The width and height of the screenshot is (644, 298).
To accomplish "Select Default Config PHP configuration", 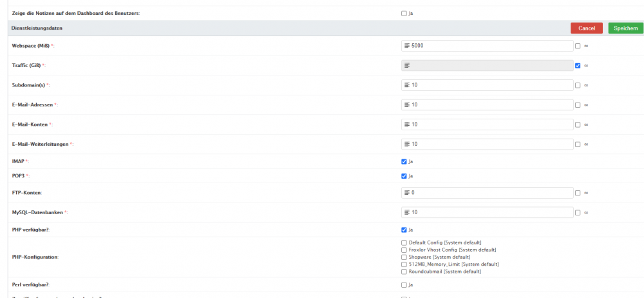I will [x=404, y=243].
